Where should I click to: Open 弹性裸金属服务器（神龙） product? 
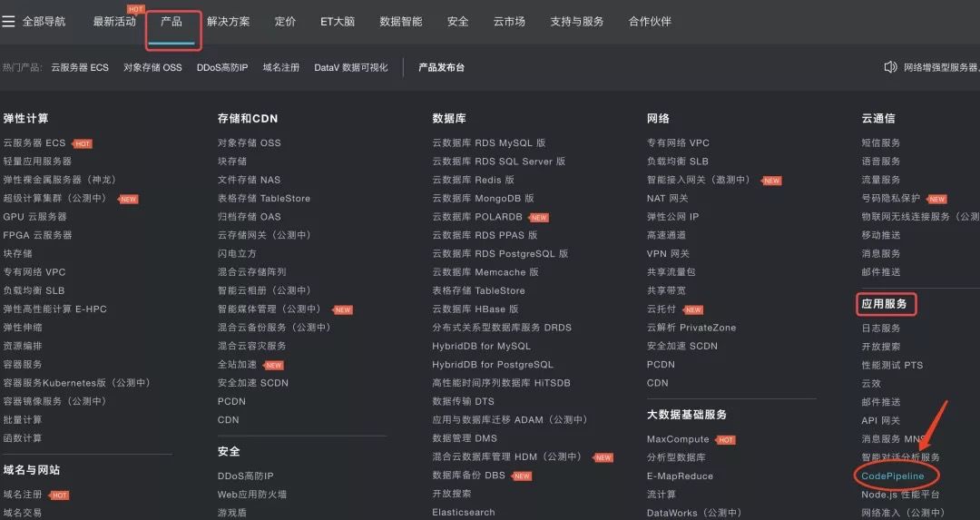(x=60, y=180)
